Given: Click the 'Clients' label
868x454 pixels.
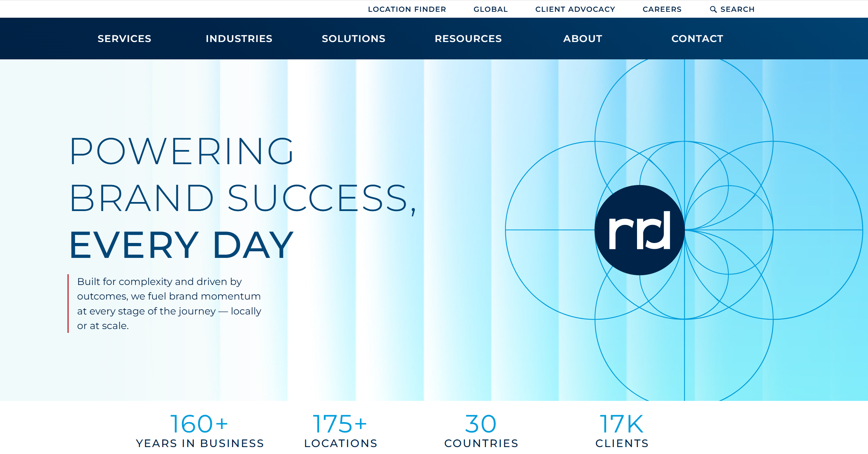Looking at the screenshot, I should 622,443.
